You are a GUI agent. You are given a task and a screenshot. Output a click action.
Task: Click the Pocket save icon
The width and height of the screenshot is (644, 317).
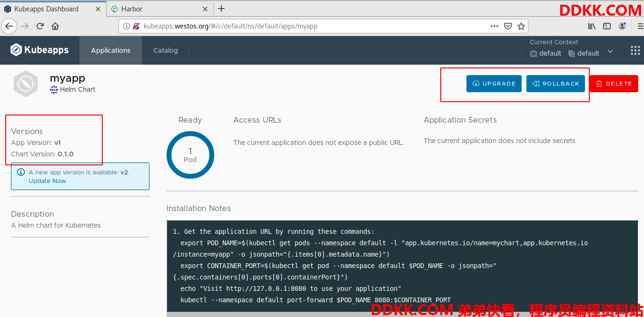(x=508, y=26)
